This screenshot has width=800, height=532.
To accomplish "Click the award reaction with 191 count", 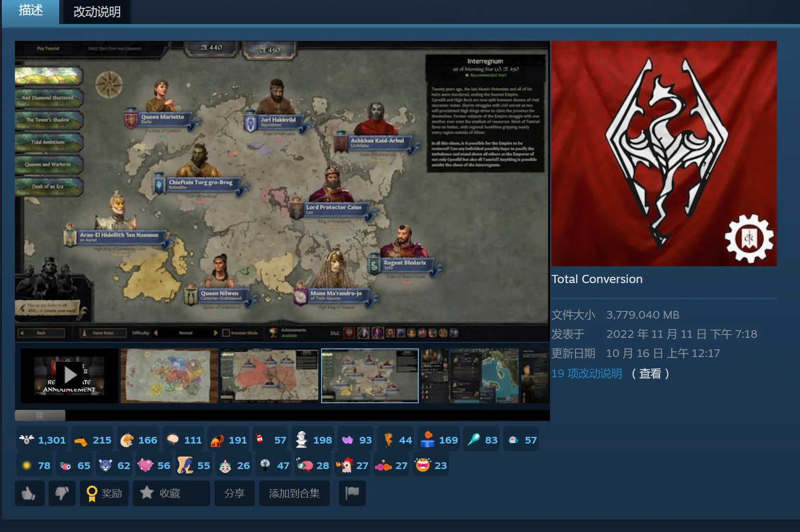I will (228, 440).
